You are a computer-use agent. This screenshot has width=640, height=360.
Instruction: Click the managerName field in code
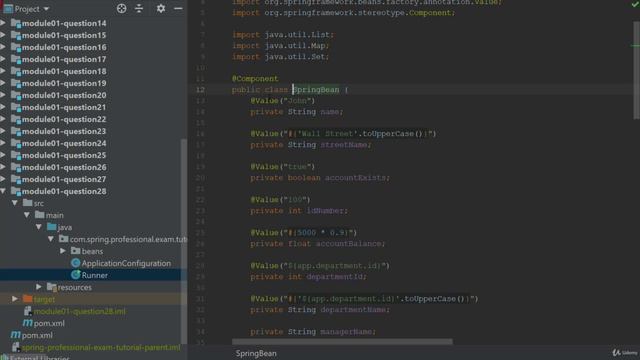[346, 332]
